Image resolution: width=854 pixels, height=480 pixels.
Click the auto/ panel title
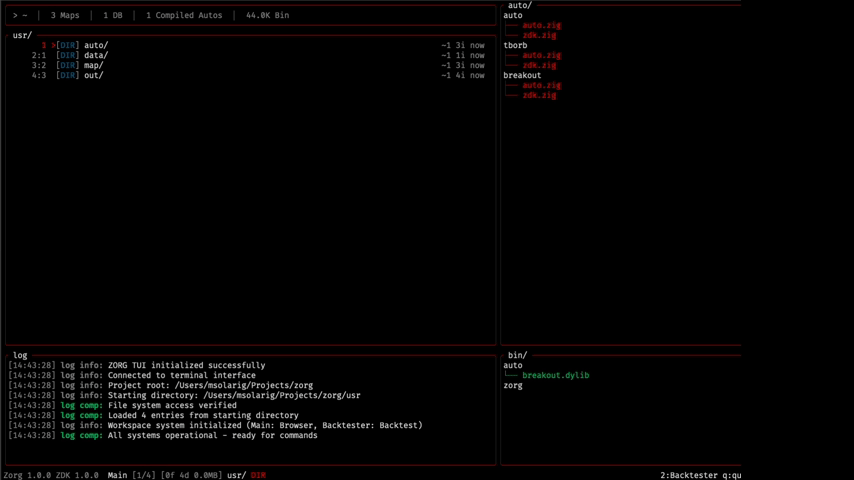click(x=520, y=5)
